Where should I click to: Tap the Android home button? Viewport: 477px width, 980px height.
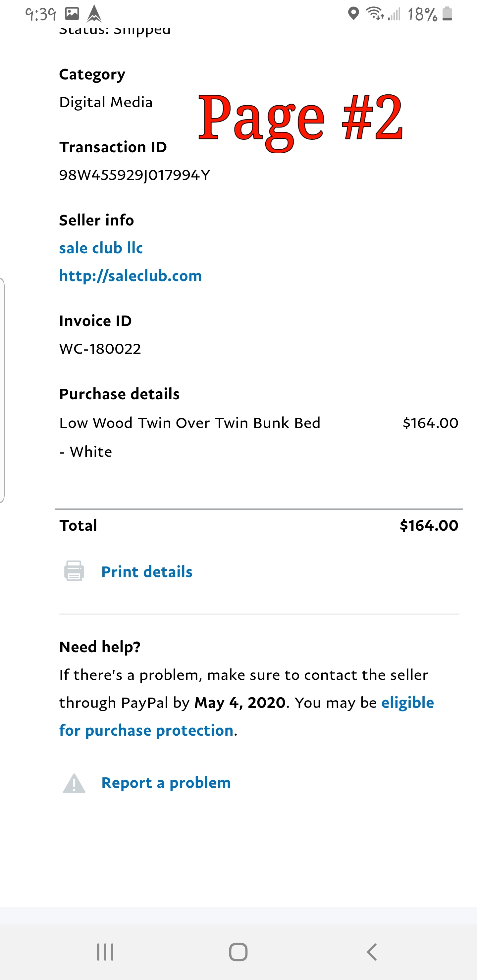point(238,952)
